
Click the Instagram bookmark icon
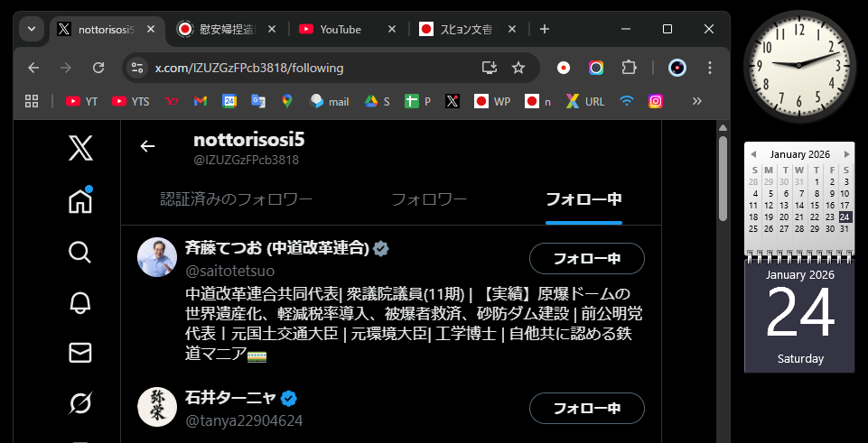pyautogui.click(x=657, y=101)
